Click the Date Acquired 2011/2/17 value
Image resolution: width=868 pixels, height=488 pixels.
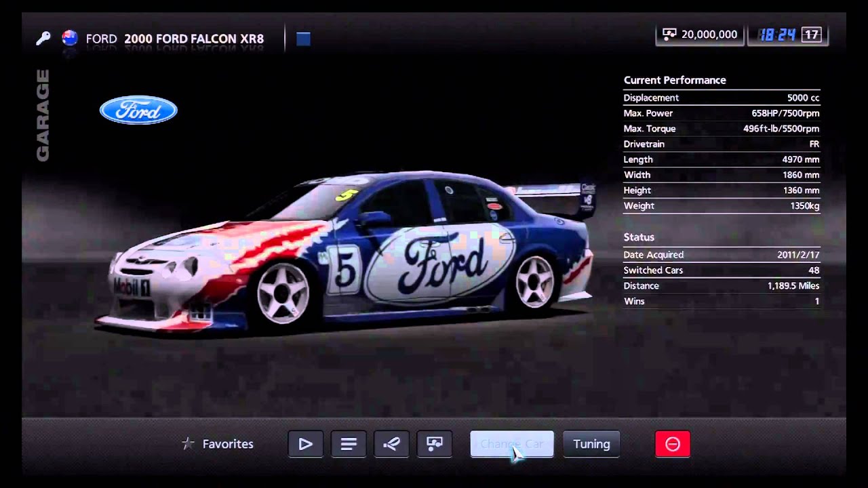click(x=798, y=255)
